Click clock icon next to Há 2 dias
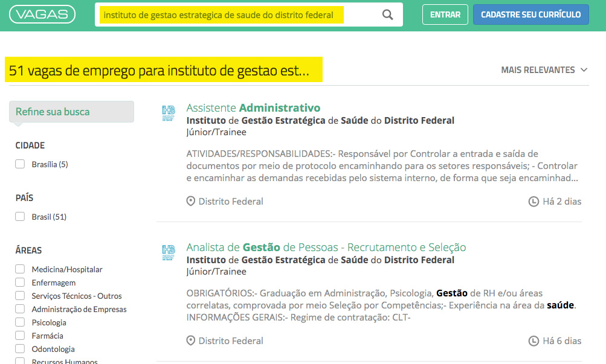 click(x=533, y=201)
